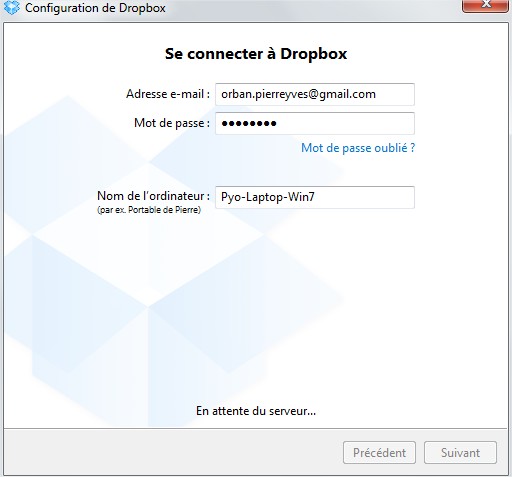Open the Mot de passe oublié link
The width and height of the screenshot is (512, 477).
click(x=358, y=148)
